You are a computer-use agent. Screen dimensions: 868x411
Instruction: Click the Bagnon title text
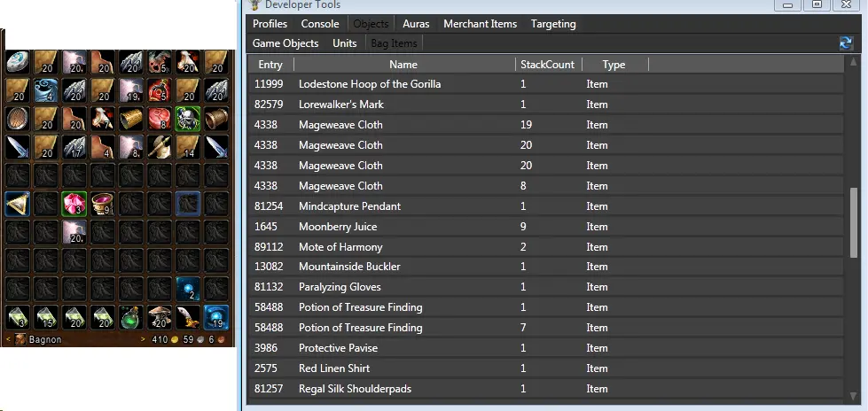45,339
